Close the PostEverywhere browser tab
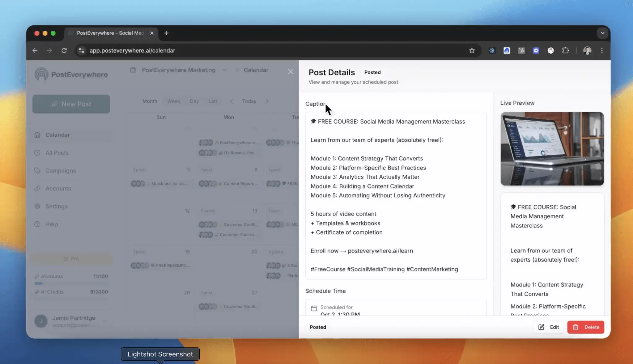The image size is (633, 364). point(152,33)
